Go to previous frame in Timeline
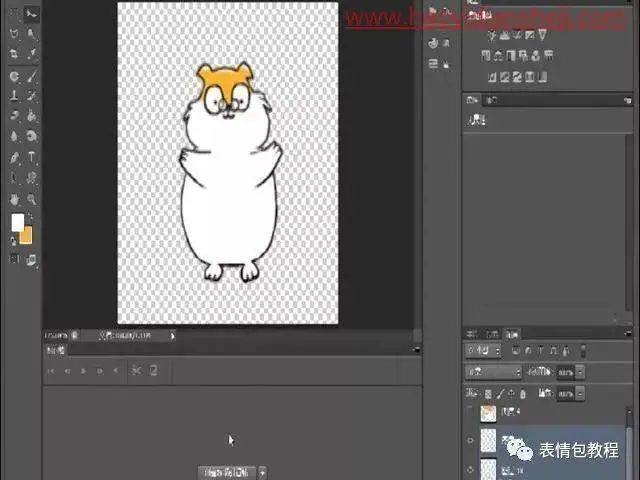This screenshot has height=480, width=640. [67, 371]
